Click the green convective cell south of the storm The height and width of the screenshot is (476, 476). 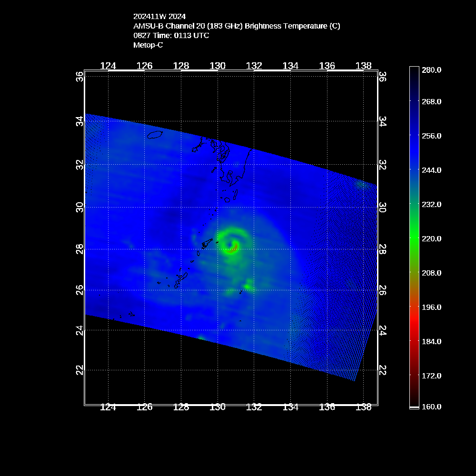[248, 286]
